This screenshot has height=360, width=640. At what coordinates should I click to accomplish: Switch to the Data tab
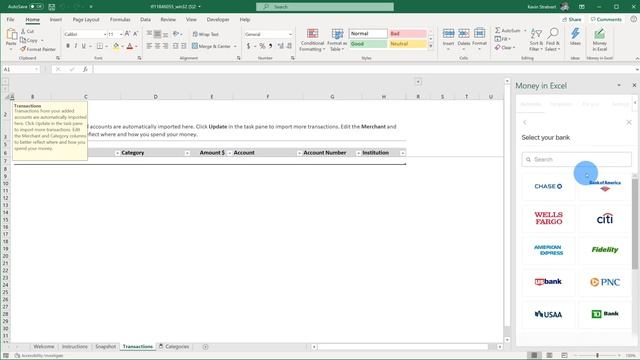pos(145,20)
